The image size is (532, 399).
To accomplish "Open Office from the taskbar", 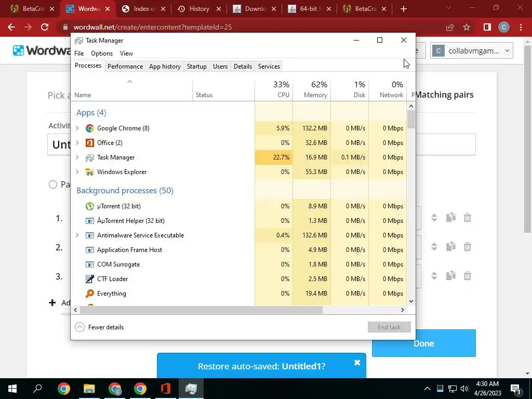I will point(166,389).
